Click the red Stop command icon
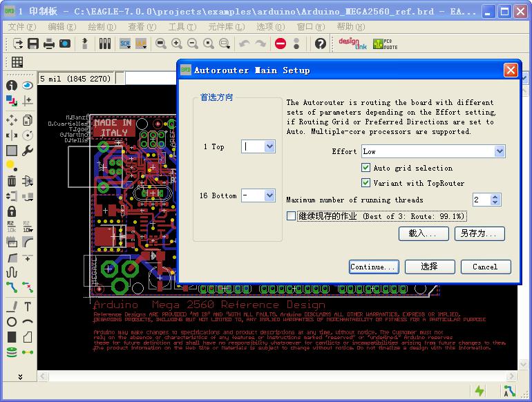This screenshot has width=532, height=402. click(x=280, y=44)
